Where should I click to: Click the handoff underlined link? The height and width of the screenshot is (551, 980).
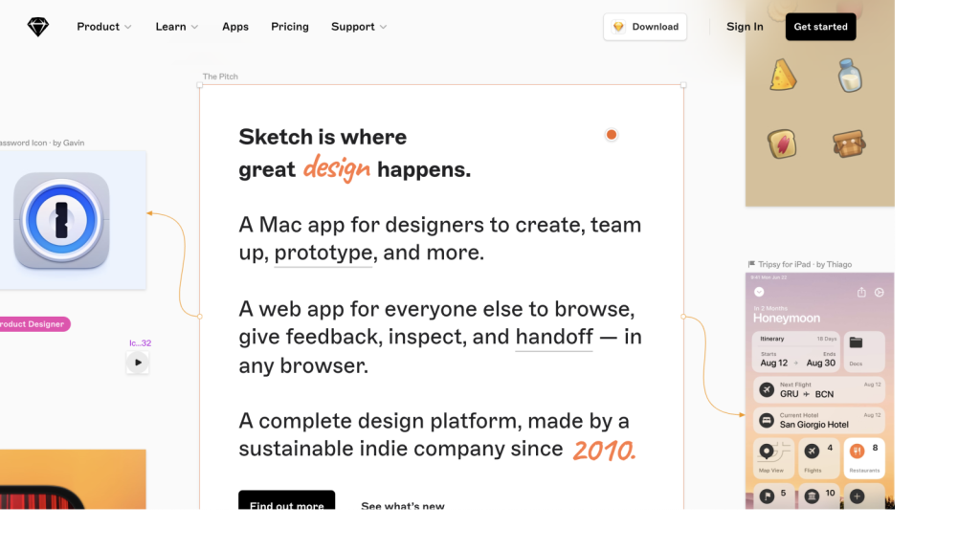pyautogui.click(x=554, y=338)
